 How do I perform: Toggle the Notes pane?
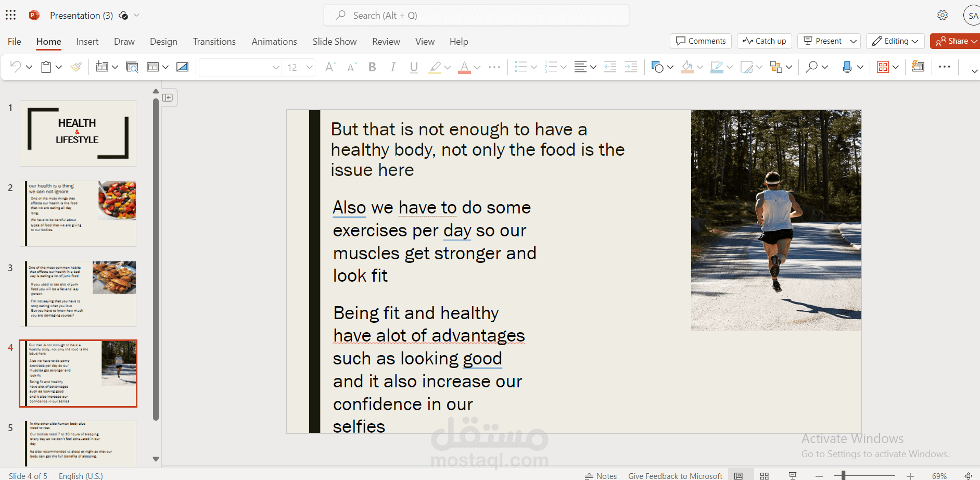click(601, 475)
